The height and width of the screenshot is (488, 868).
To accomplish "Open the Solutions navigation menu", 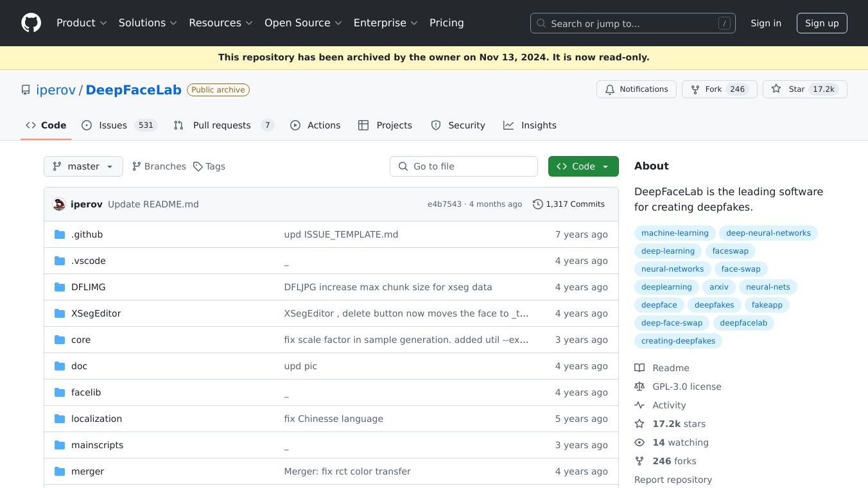I will (148, 23).
